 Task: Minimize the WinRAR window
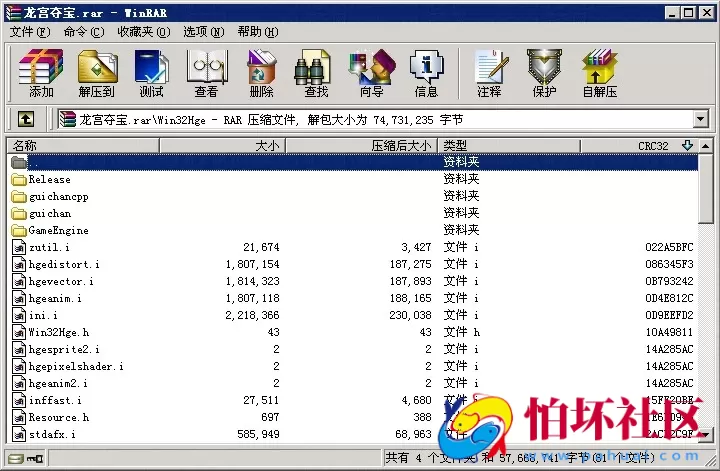pos(672,13)
